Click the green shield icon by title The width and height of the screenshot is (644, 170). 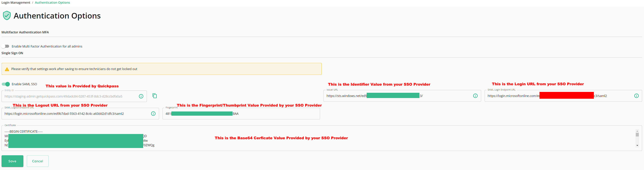click(x=7, y=16)
